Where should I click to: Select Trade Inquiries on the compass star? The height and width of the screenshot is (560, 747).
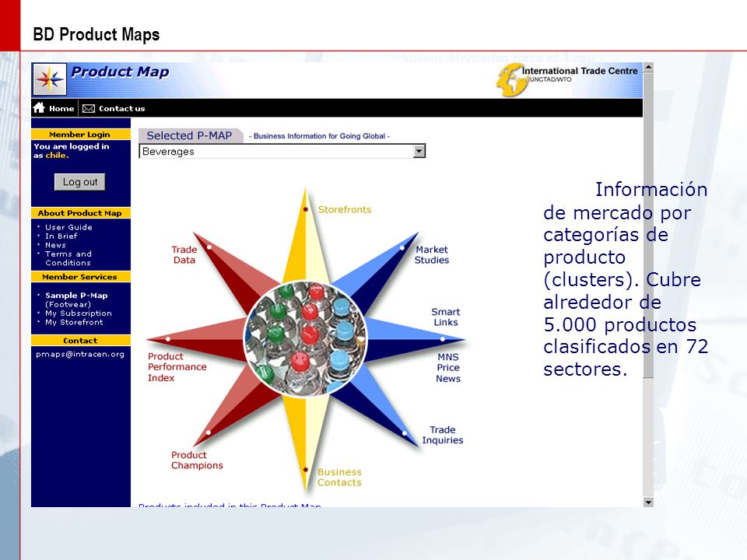(x=443, y=436)
